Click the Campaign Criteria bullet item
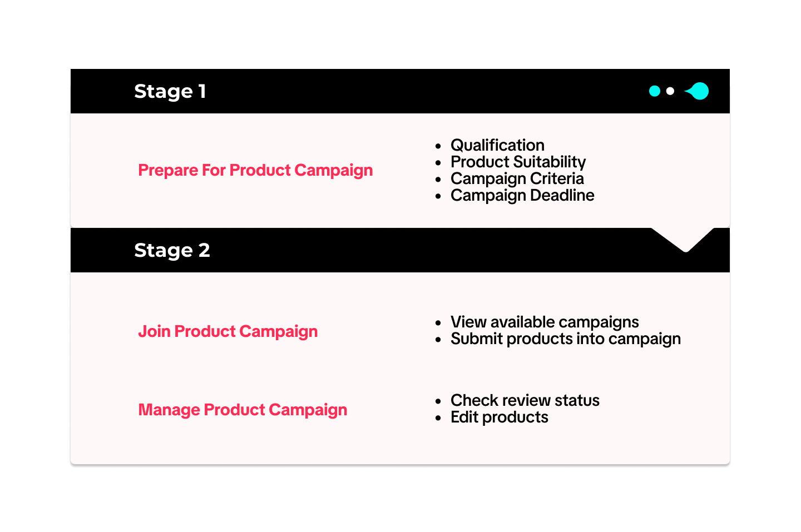801x532 pixels. pos(517,178)
